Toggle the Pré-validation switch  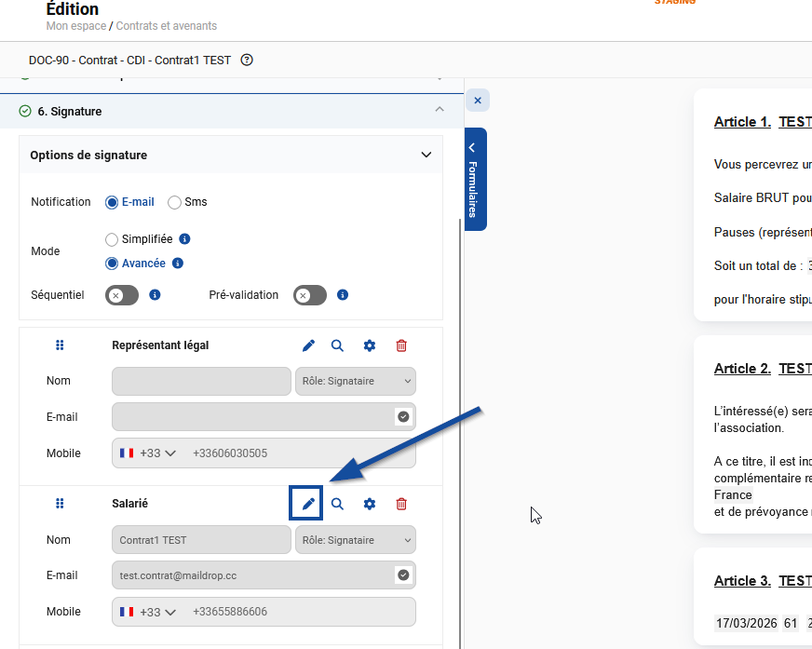click(310, 295)
